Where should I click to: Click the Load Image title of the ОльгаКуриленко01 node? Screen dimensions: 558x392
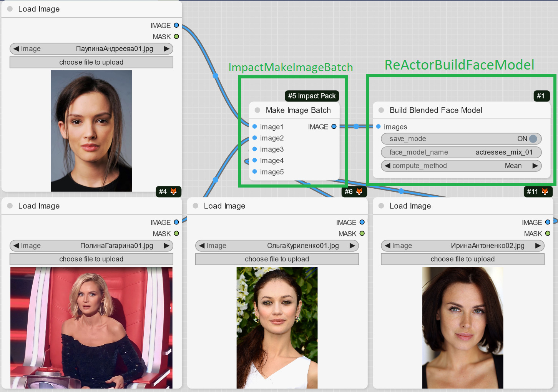(224, 206)
